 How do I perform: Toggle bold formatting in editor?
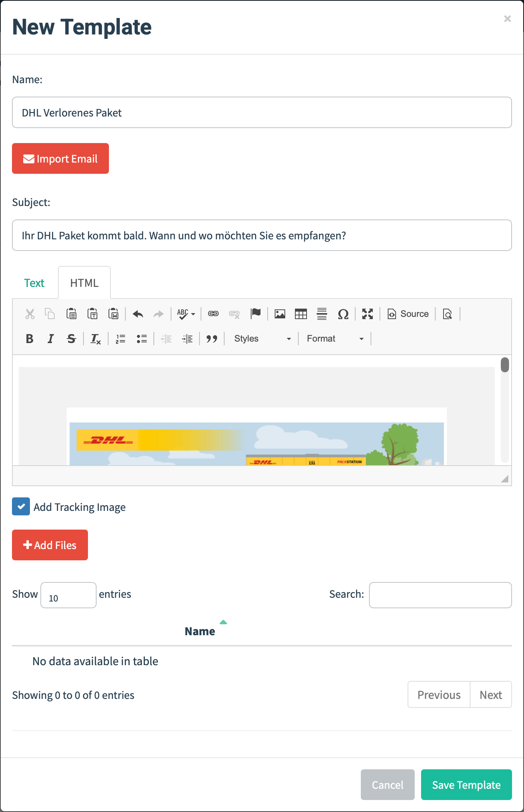click(x=30, y=339)
